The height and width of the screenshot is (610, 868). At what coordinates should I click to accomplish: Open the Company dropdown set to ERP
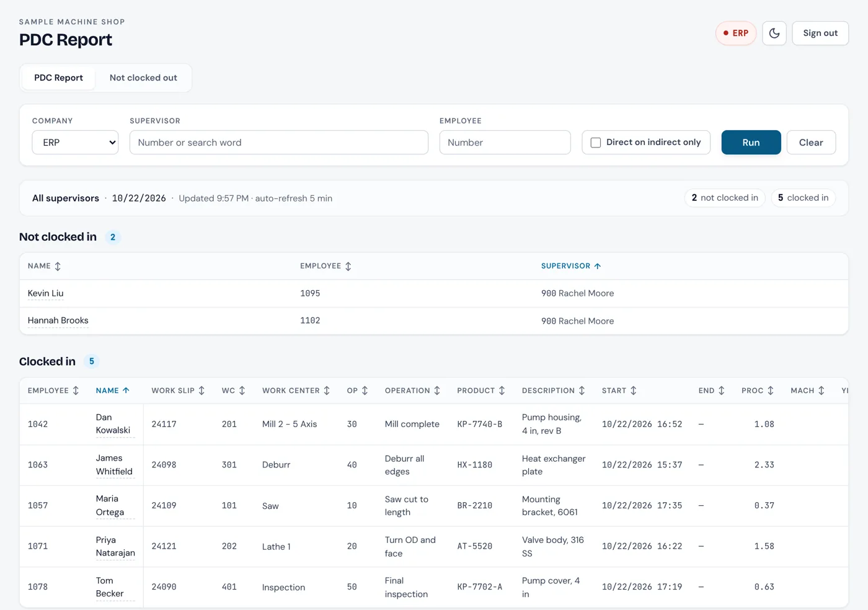click(75, 143)
